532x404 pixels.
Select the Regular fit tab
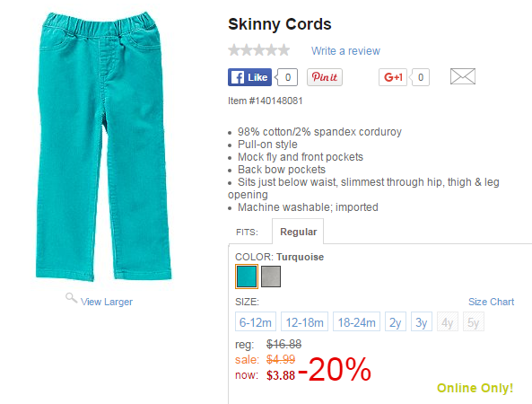pyautogui.click(x=298, y=232)
